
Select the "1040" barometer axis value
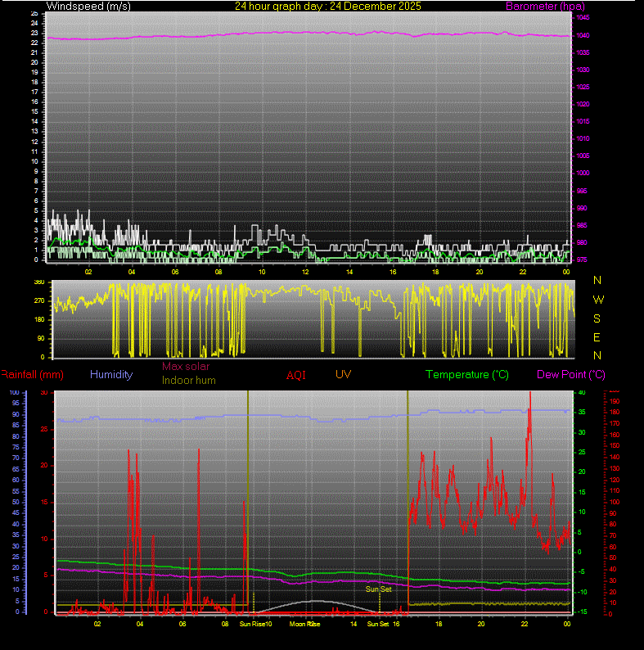pyautogui.click(x=583, y=36)
